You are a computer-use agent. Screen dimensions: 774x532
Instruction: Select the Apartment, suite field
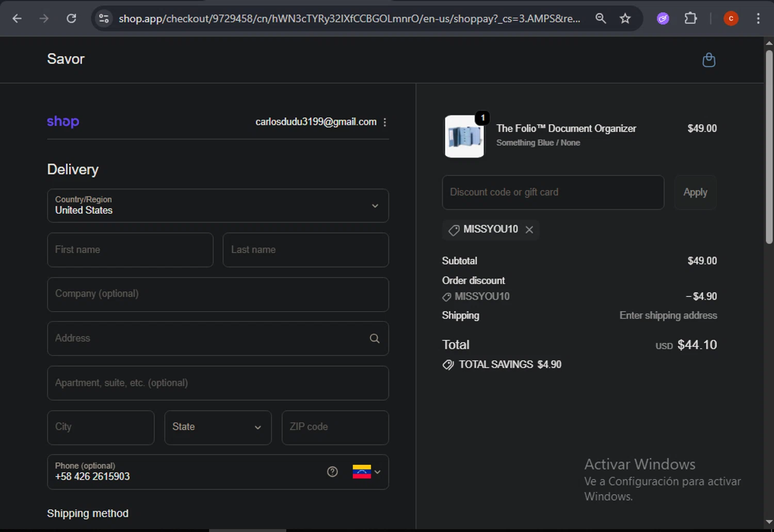click(x=218, y=383)
